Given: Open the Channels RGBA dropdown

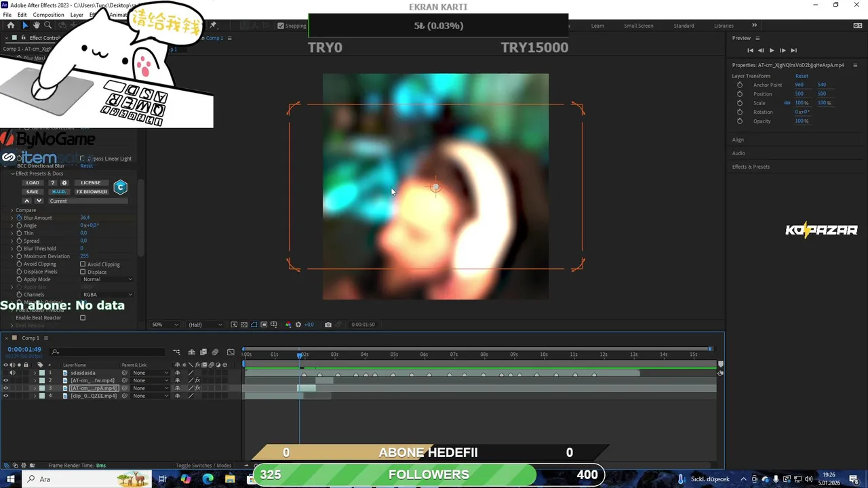Looking at the screenshot, I should [x=107, y=295].
